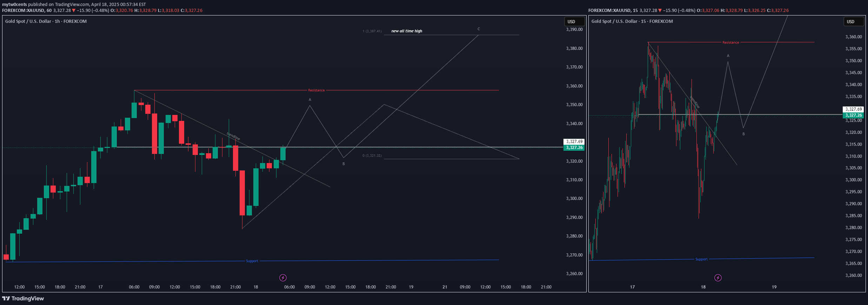This screenshot has height=305, width=868.
Task: Click low value L:3,318.03 in header
Action: pos(168,11)
